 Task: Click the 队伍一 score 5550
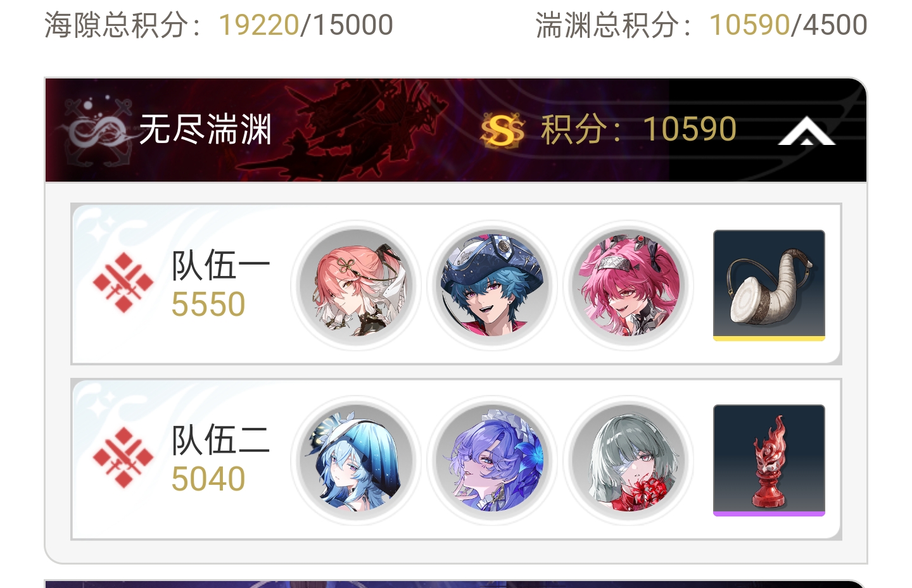click(208, 304)
